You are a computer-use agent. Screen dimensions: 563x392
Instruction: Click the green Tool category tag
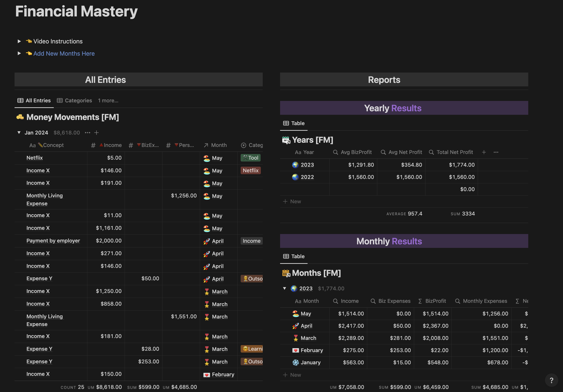(250, 158)
